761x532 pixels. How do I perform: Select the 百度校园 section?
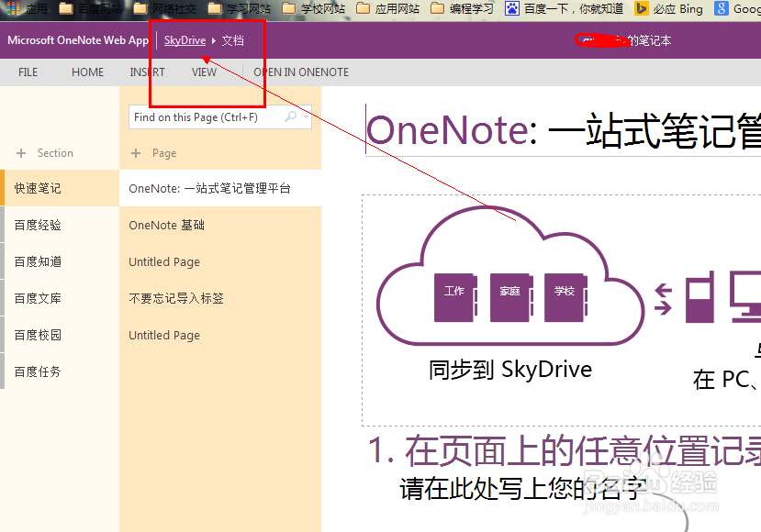click(60, 335)
